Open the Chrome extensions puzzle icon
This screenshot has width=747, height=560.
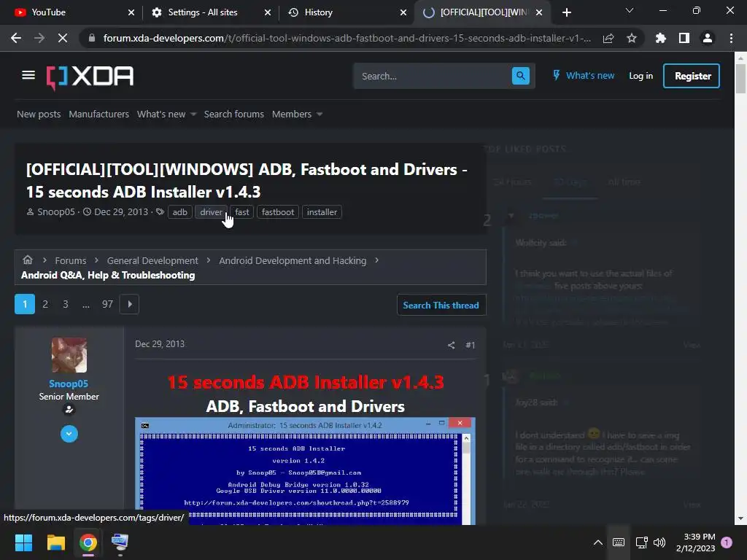pos(661,38)
